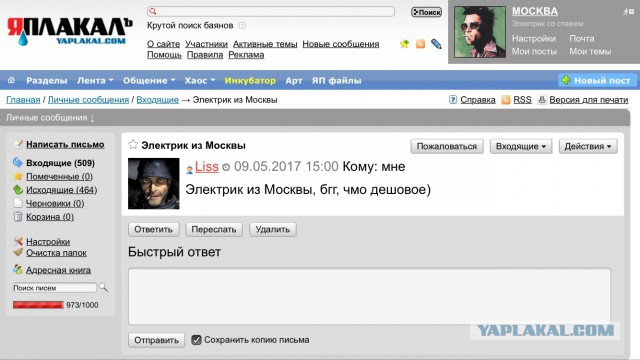The height and width of the screenshot is (360, 640).
Task: Open 'Написать письмо' link
Action: coord(65,144)
